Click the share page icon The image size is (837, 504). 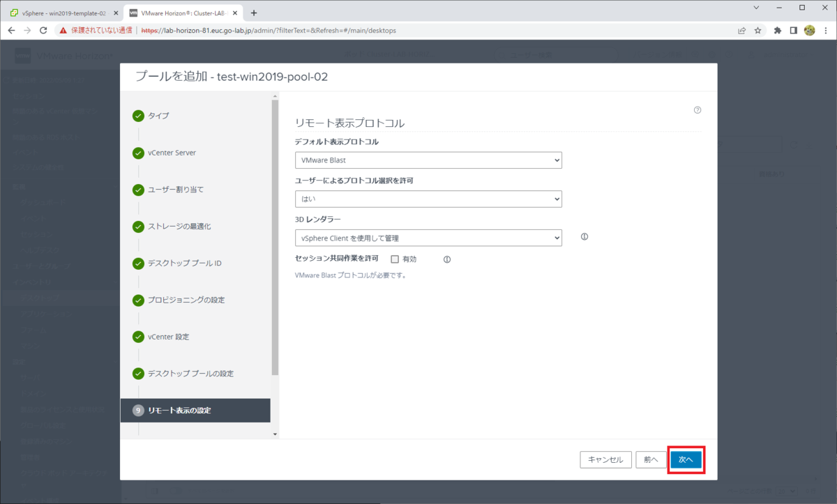click(x=741, y=31)
